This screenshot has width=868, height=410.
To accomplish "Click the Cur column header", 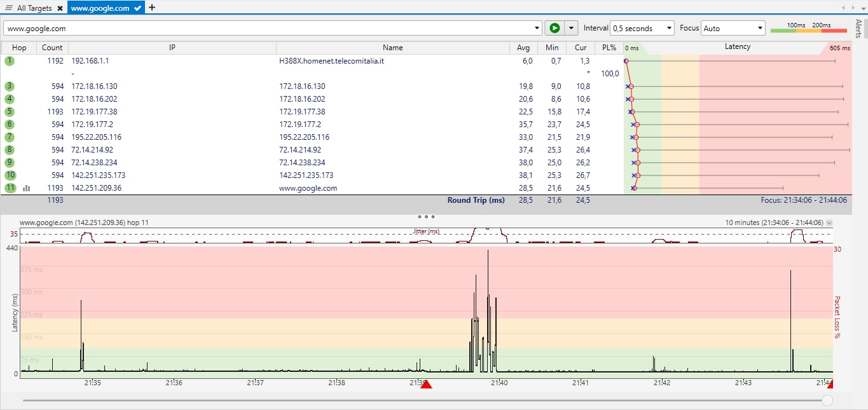I will pos(581,48).
